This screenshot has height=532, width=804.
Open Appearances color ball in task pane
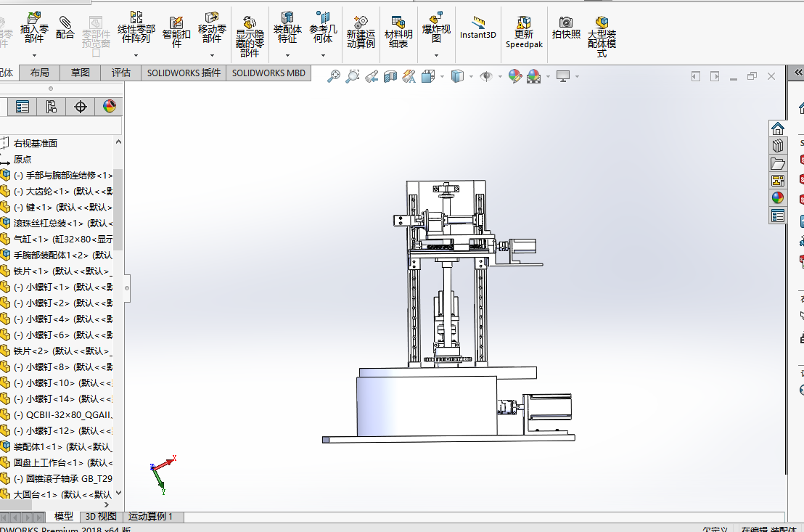tap(778, 198)
